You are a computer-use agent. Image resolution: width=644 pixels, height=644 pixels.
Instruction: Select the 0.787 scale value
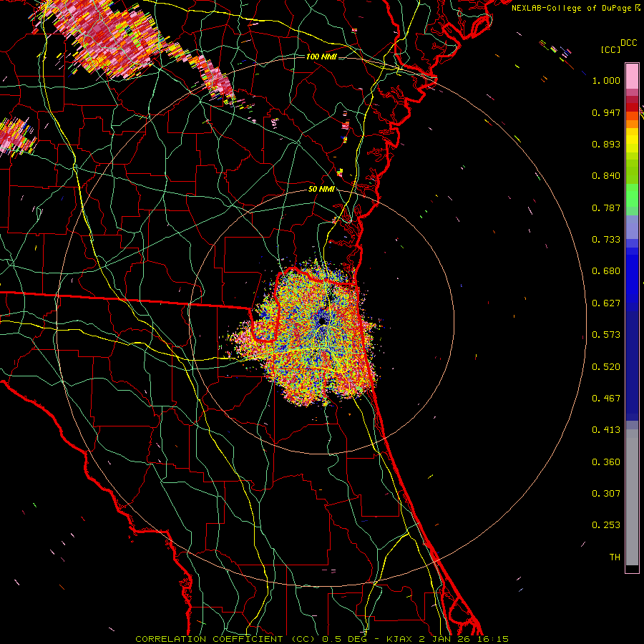coord(606,208)
